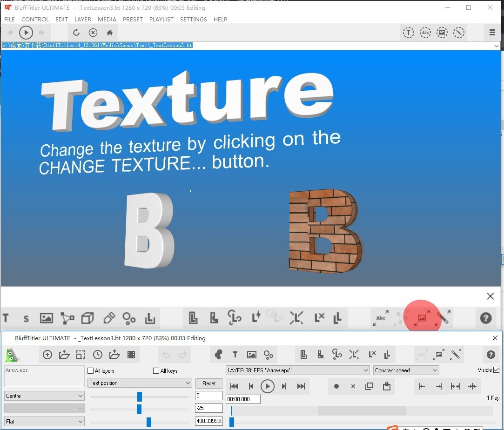Click the home icon in top toolbar

tap(110, 33)
